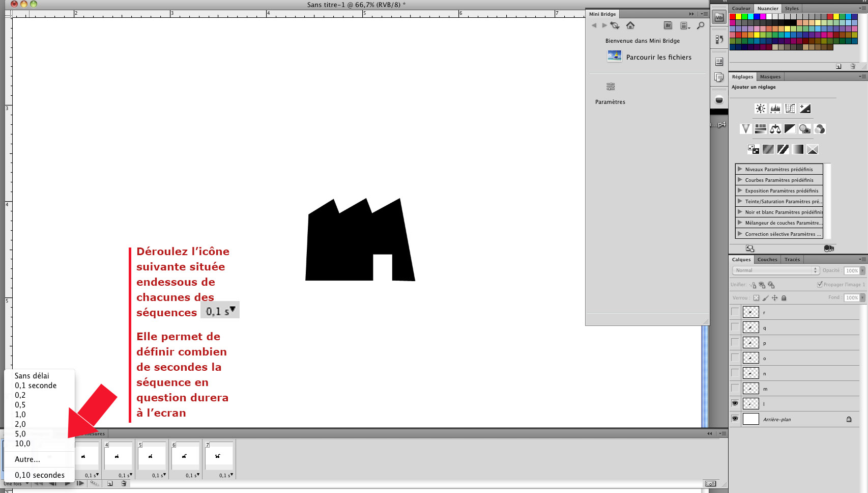The width and height of the screenshot is (868, 493).
Task: Show layer r with its visibility box
Action: pyautogui.click(x=735, y=312)
